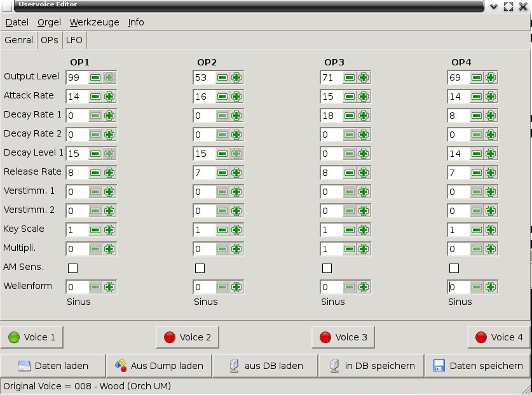Open the Datei menu
This screenshot has height=395, width=532.
pyautogui.click(x=17, y=22)
